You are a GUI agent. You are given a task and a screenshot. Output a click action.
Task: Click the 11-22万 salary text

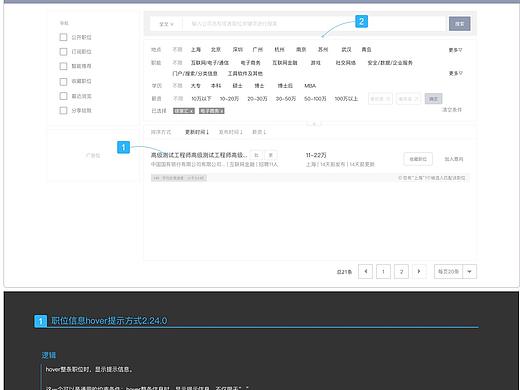316,155
